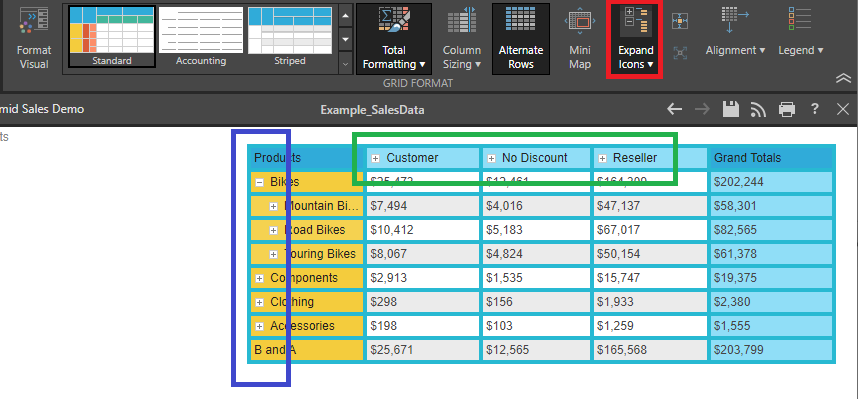Screen dimensions: 858x399
Task: Open the Column Sizing menu
Action: pyautogui.click(x=461, y=38)
